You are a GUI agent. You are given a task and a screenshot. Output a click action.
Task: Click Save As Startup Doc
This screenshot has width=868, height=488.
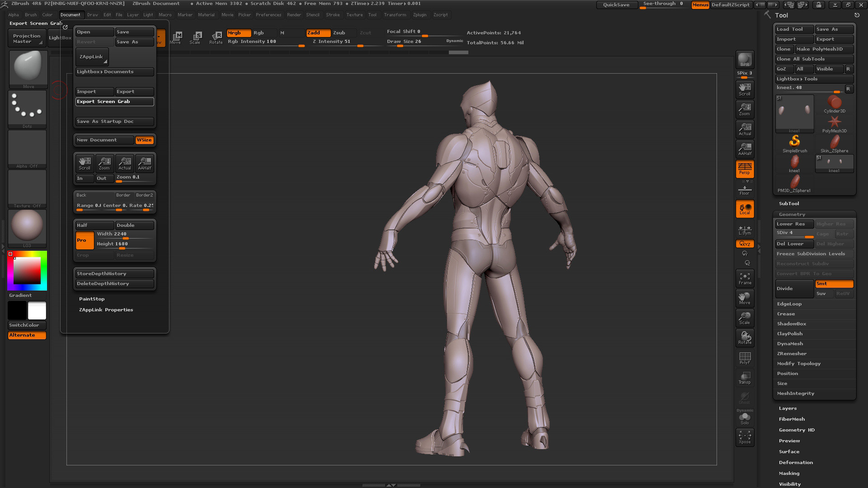coord(114,122)
